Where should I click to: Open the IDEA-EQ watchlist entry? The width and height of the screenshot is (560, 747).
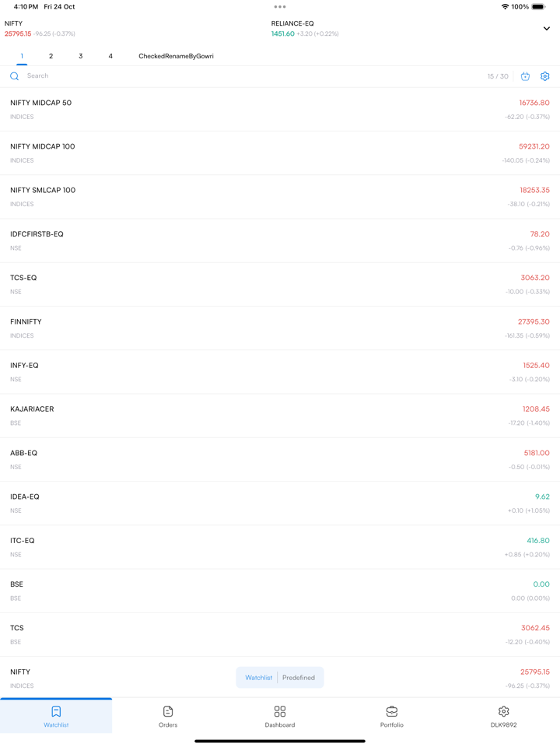pyautogui.click(x=280, y=503)
